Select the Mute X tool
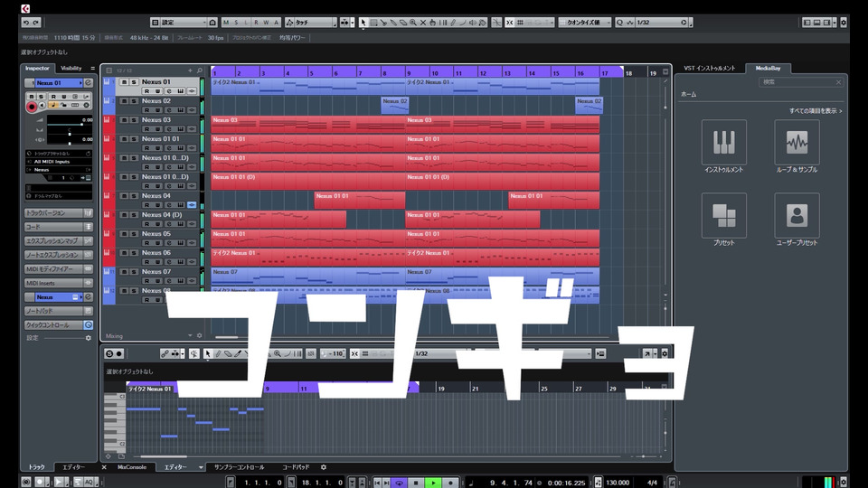 [x=423, y=22]
